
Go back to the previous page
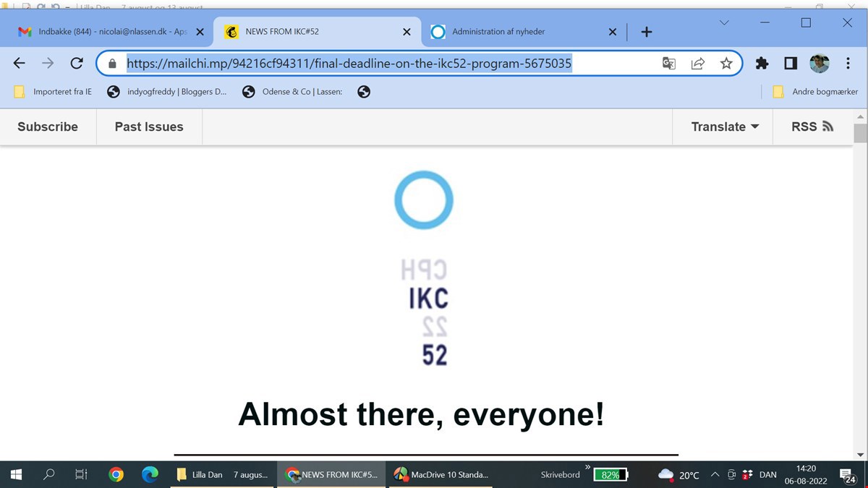coord(20,64)
